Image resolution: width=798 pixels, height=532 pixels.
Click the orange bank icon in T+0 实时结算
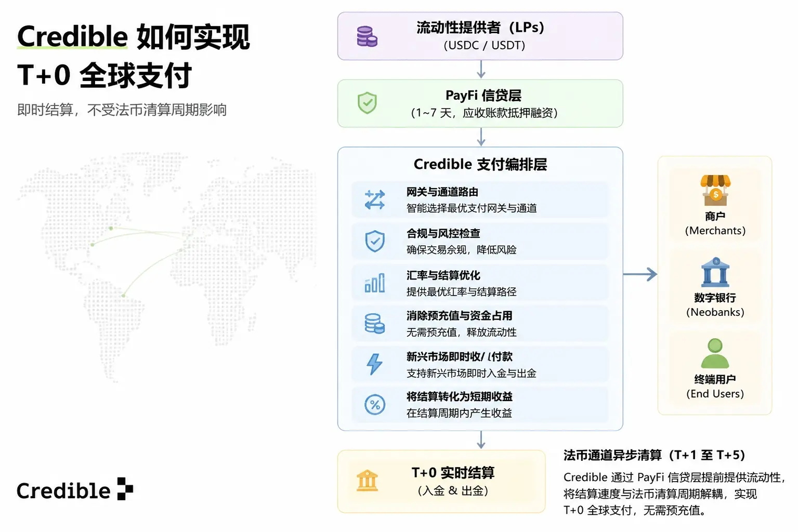coord(367,481)
